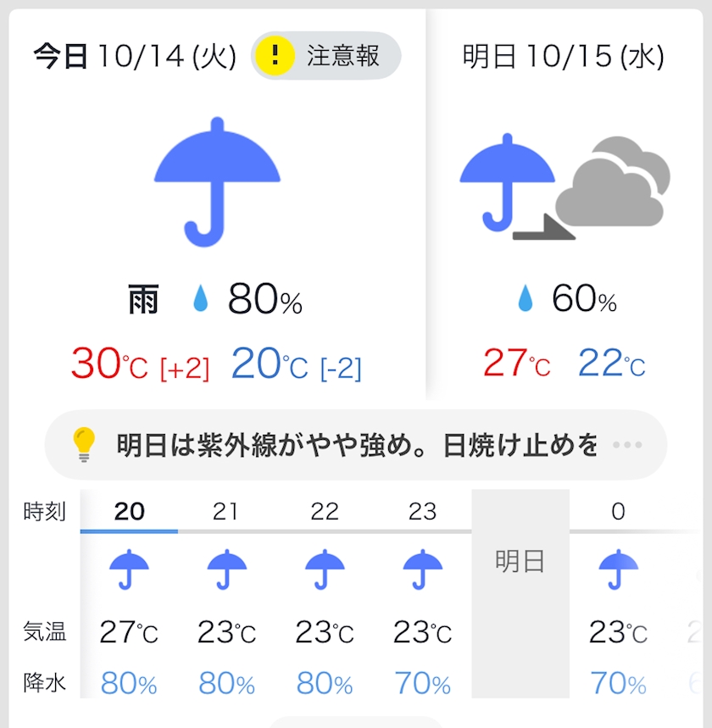Select the 20 hour column header
Viewport: 712px width, 728px height.
click(x=129, y=511)
